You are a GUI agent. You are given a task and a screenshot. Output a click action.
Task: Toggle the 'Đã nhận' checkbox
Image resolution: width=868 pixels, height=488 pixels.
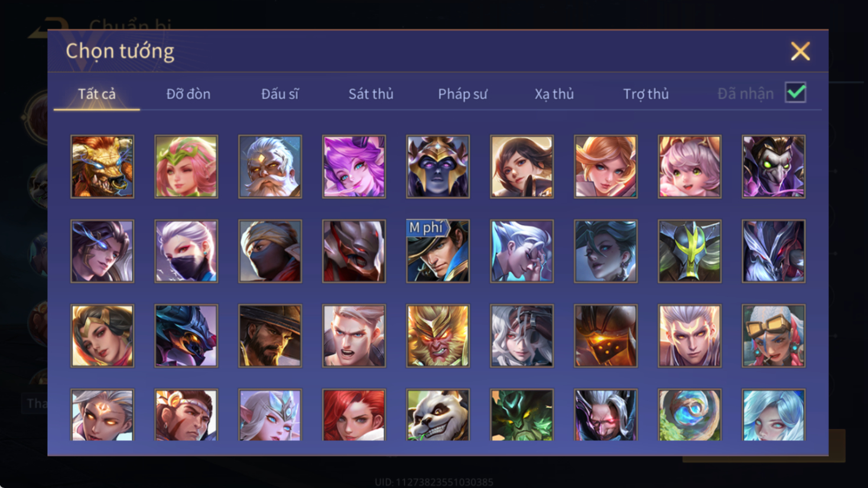[795, 93]
